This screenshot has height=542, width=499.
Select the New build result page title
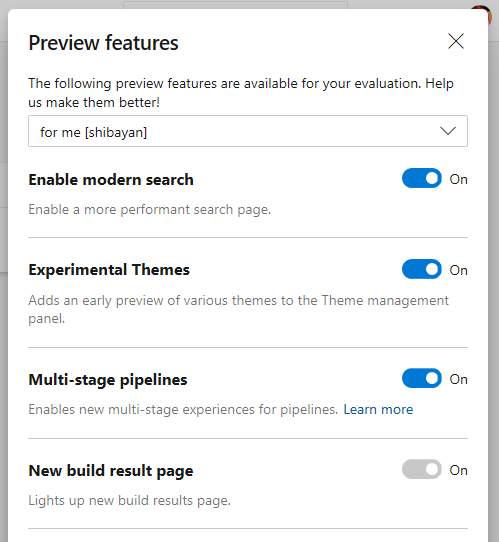pyautogui.click(x=111, y=471)
